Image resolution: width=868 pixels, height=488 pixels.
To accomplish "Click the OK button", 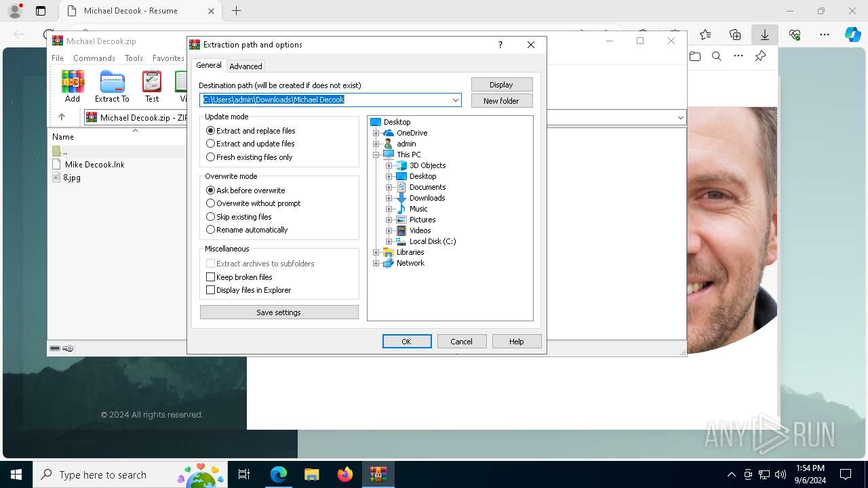I will (407, 342).
